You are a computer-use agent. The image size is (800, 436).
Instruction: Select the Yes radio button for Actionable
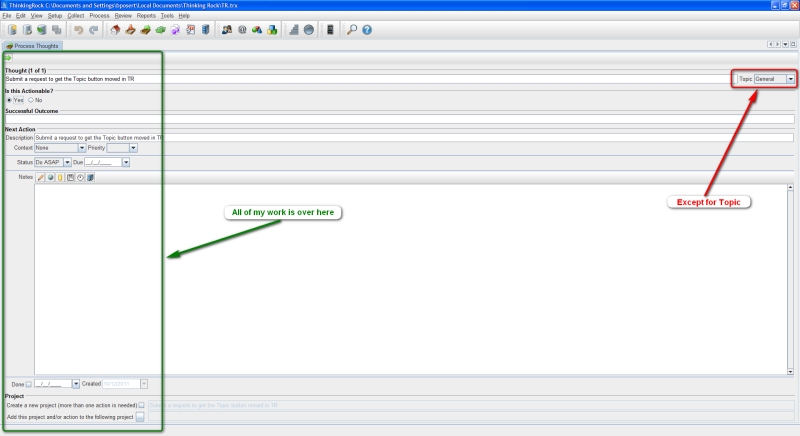tap(10, 100)
